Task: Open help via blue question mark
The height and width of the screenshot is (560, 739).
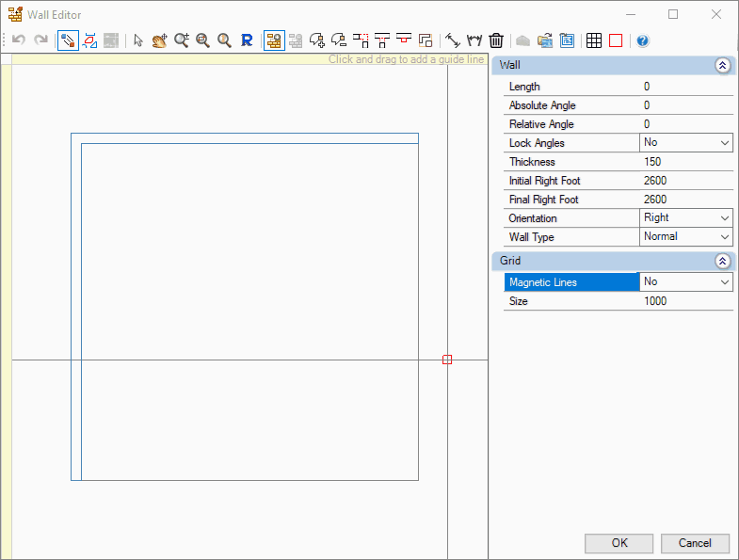Action: tap(642, 41)
